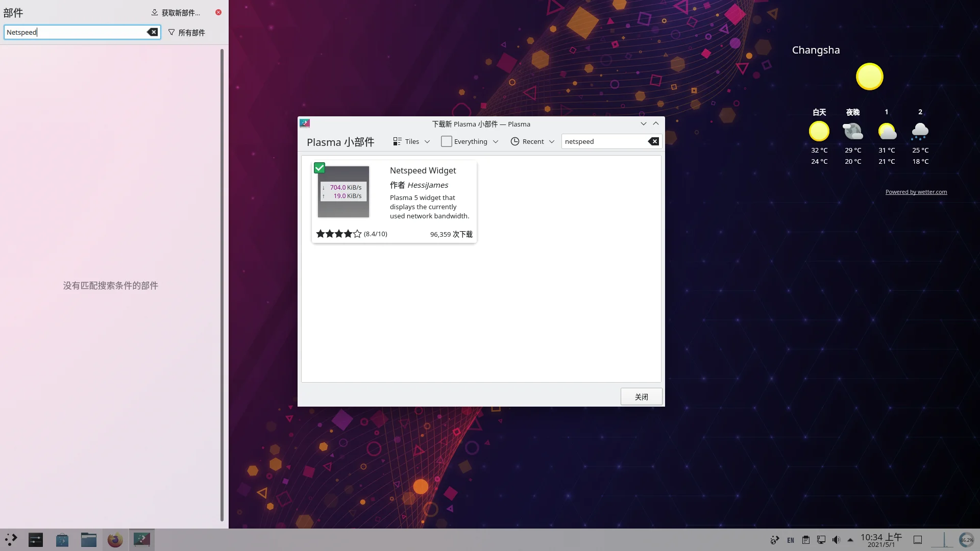This screenshot has height=551, width=980.
Task: Click the 关闭 button in dialog
Action: (641, 396)
